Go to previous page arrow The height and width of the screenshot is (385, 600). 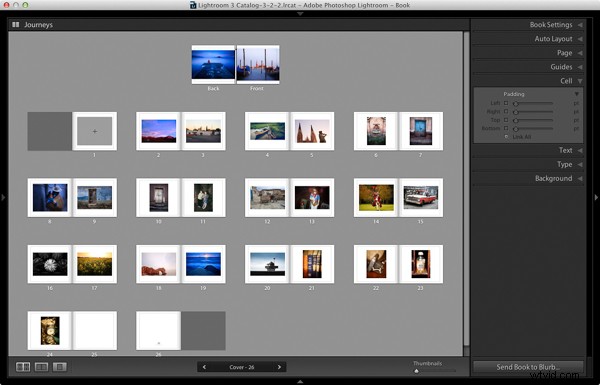tap(204, 367)
